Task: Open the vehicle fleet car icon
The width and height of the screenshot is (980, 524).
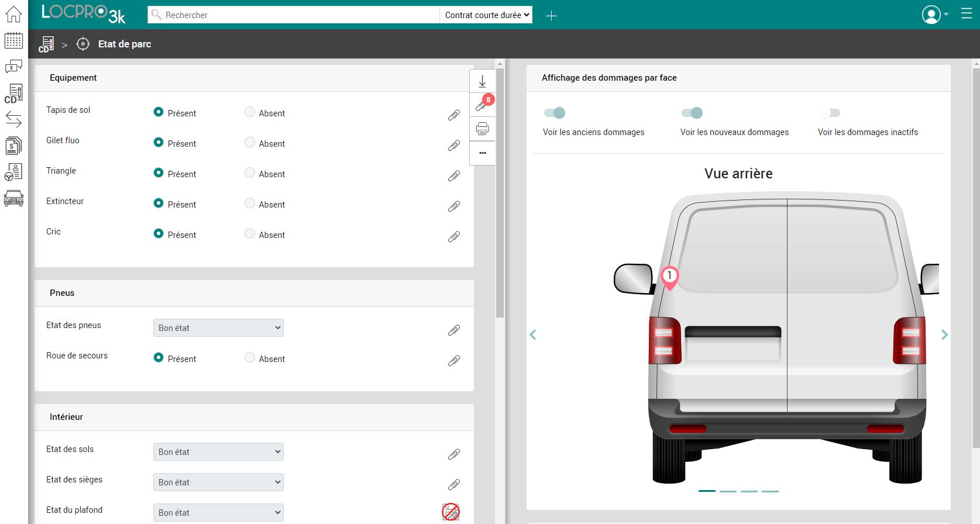Action: point(13,198)
